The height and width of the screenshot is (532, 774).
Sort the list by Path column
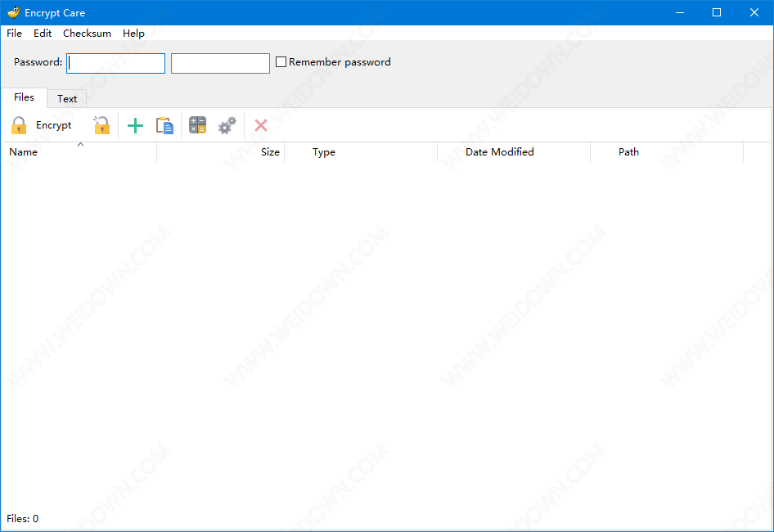pyautogui.click(x=667, y=152)
